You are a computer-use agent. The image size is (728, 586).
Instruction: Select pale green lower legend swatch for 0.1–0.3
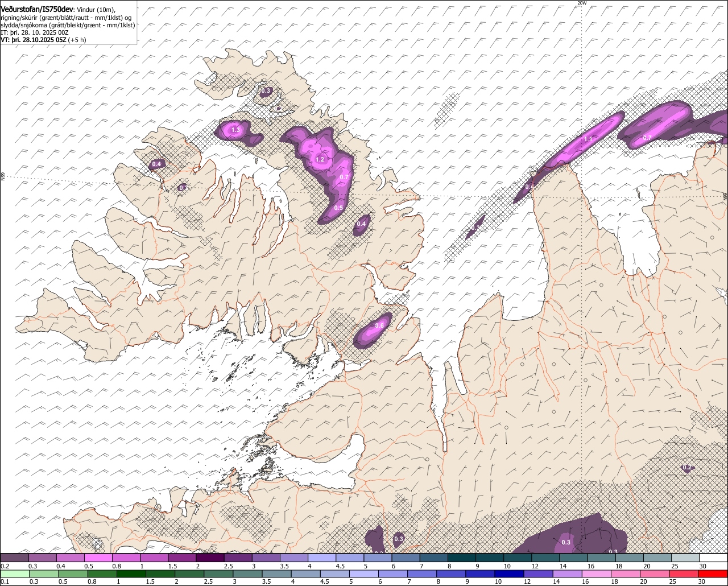15,574
